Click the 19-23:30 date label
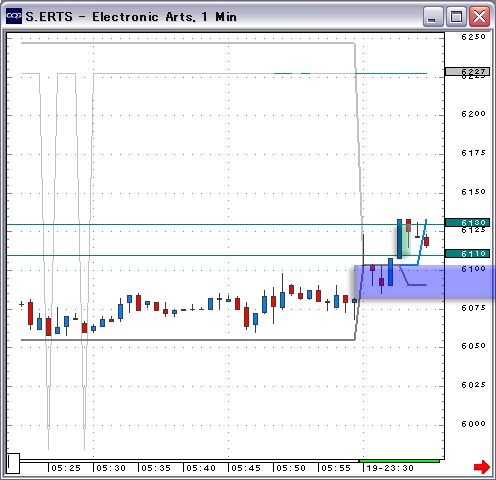The image size is (496, 480). pos(390,468)
